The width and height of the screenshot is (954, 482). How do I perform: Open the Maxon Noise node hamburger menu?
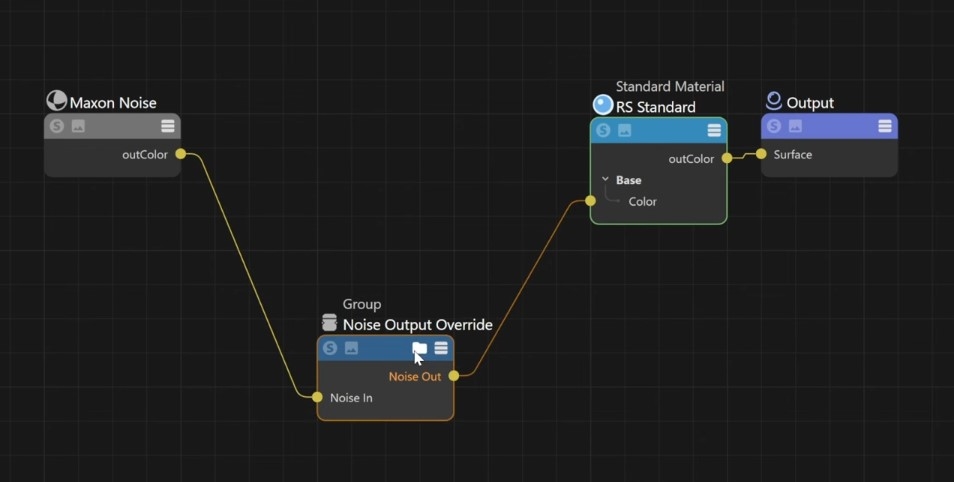coord(168,126)
